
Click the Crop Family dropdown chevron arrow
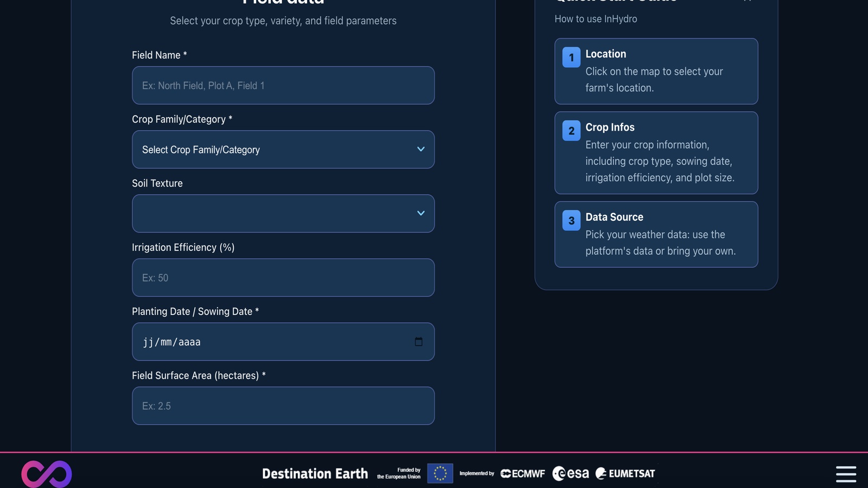click(x=420, y=149)
